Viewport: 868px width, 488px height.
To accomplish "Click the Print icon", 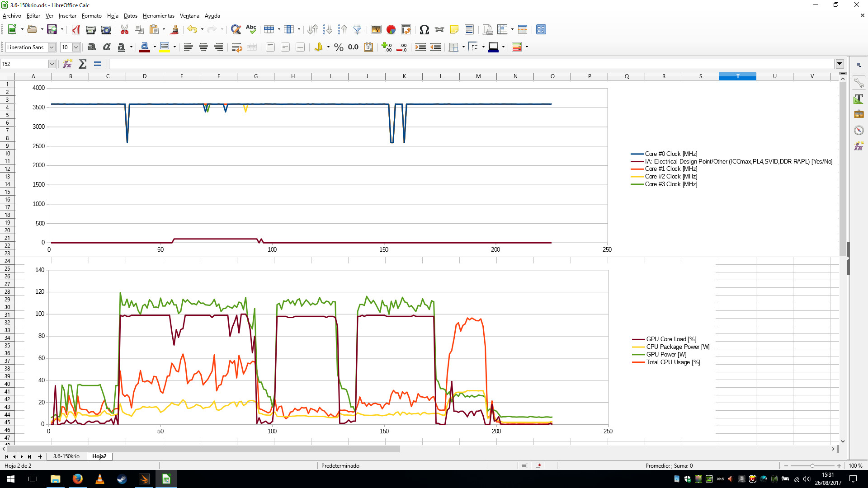I will point(91,29).
